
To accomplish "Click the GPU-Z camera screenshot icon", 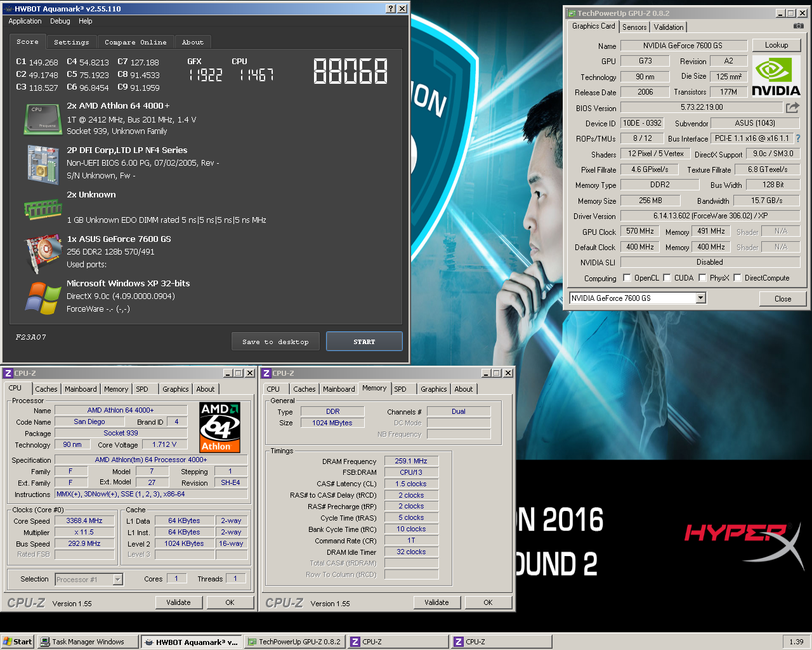I will point(798,26).
